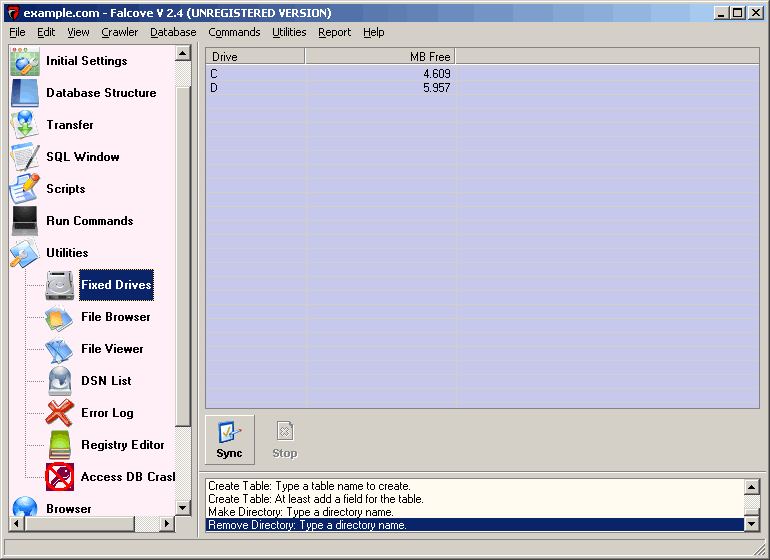The width and height of the screenshot is (770, 560).
Task: Open the View menu
Action: pyautogui.click(x=78, y=32)
